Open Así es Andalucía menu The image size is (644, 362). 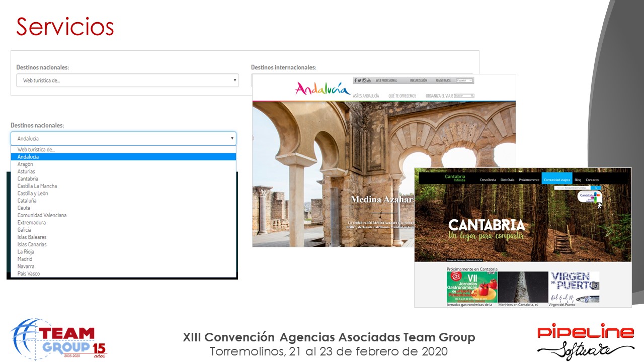coord(366,96)
